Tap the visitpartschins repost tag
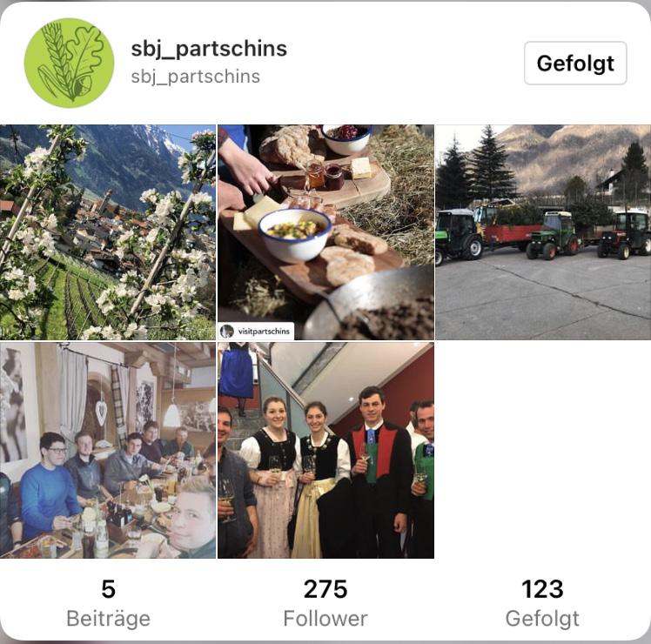This screenshot has width=651, height=644. pos(256,332)
